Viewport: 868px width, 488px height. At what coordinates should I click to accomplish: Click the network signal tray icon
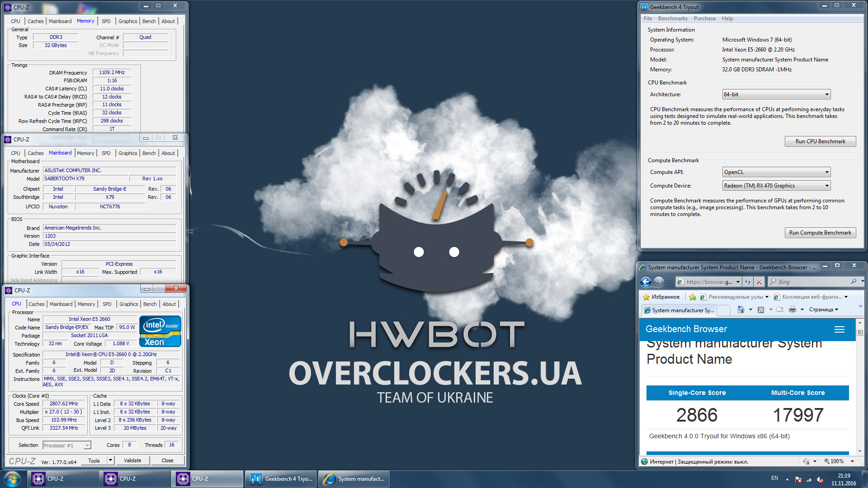click(809, 479)
